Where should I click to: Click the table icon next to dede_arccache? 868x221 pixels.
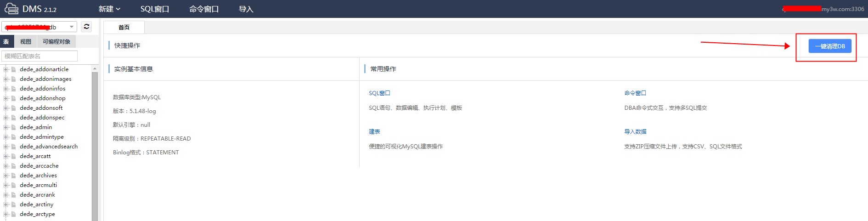(14, 166)
